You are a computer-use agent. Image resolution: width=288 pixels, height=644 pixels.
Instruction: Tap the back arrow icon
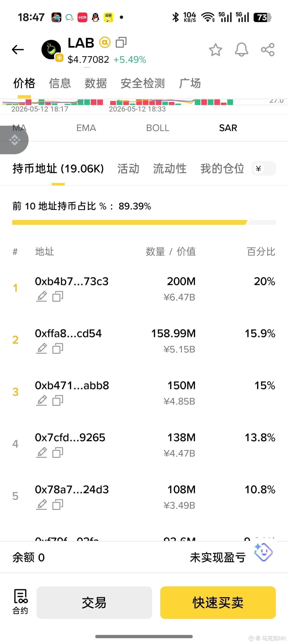18,49
